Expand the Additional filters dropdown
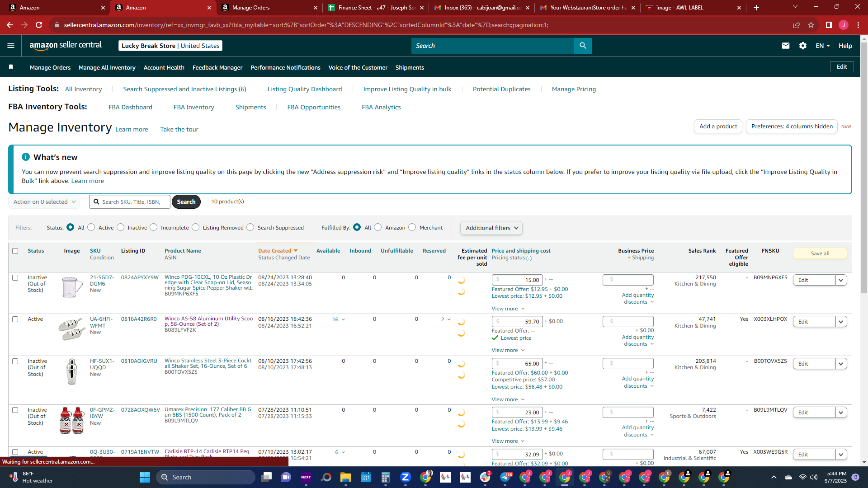Screen dimensions: 868x488 pyautogui.click(x=491, y=228)
